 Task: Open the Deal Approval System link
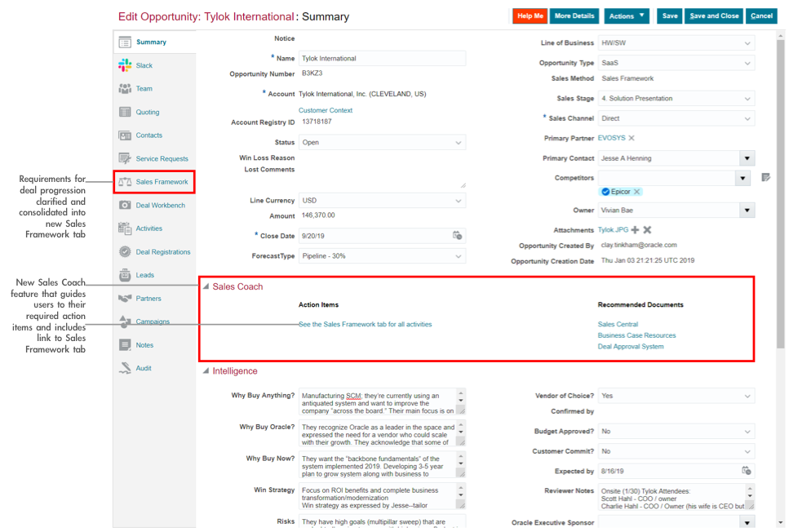[631, 347]
